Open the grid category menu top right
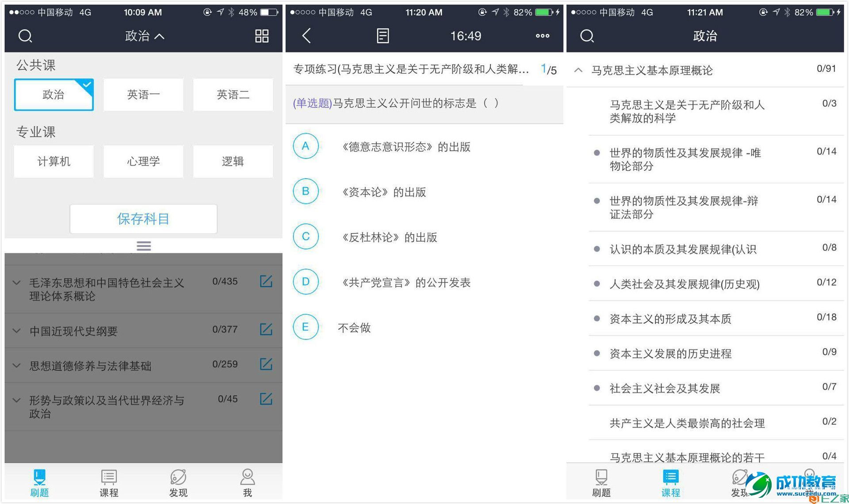 [x=261, y=36]
